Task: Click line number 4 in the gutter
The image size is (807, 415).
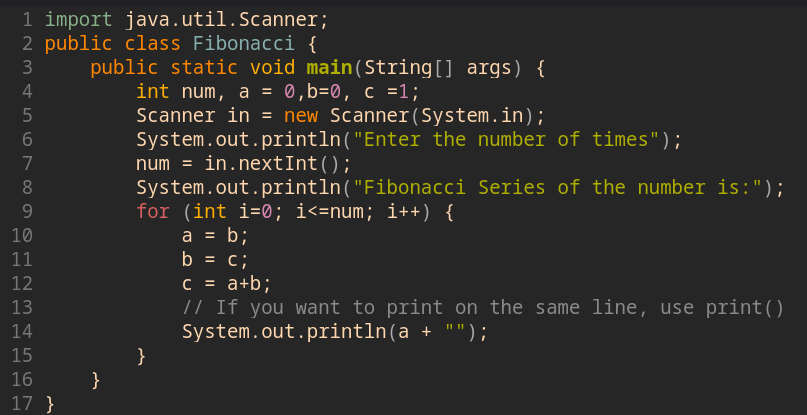Action: coord(27,92)
